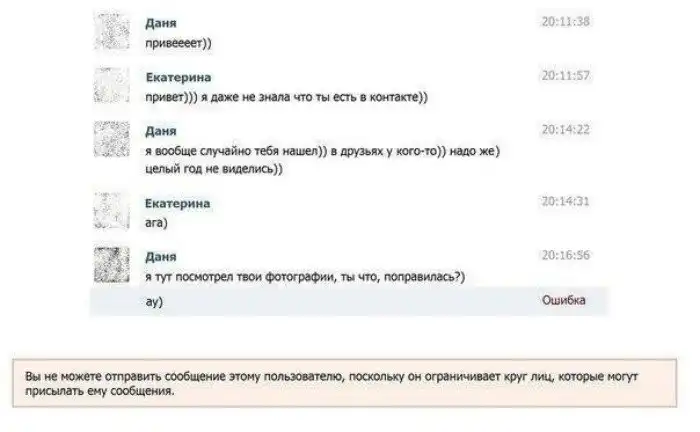Click Даня's avatar next to the 20:14:22 message
This screenshot has width=700, height=432.
(112, 139)
